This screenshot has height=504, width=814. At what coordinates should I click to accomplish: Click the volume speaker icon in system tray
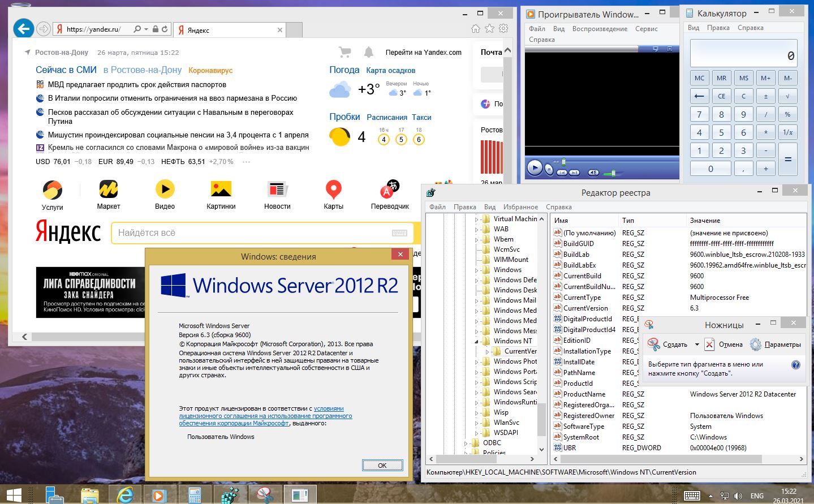[738, 496]
